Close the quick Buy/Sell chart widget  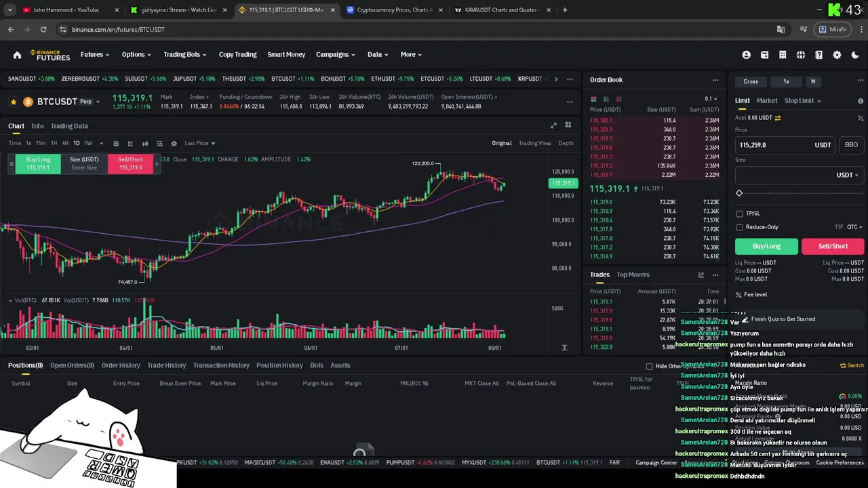point(157,164)
